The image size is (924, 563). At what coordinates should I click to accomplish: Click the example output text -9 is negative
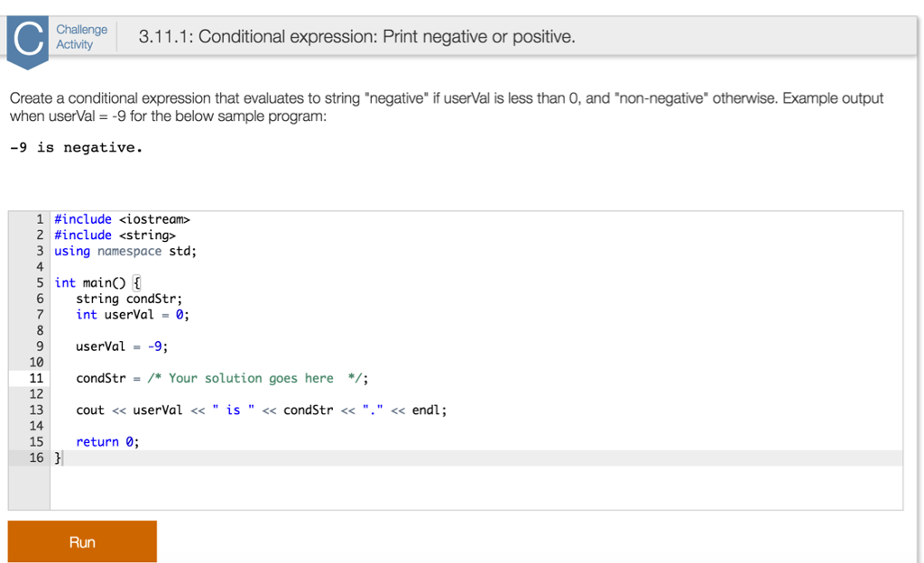[x=79, y=146]
